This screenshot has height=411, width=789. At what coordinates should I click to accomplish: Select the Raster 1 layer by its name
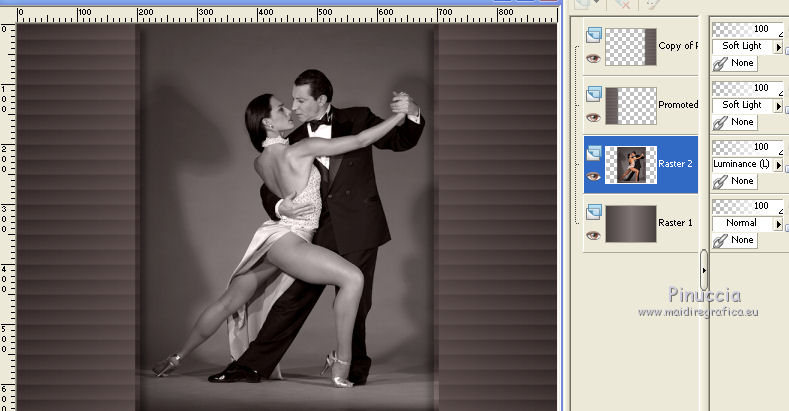tap(675, 222)
